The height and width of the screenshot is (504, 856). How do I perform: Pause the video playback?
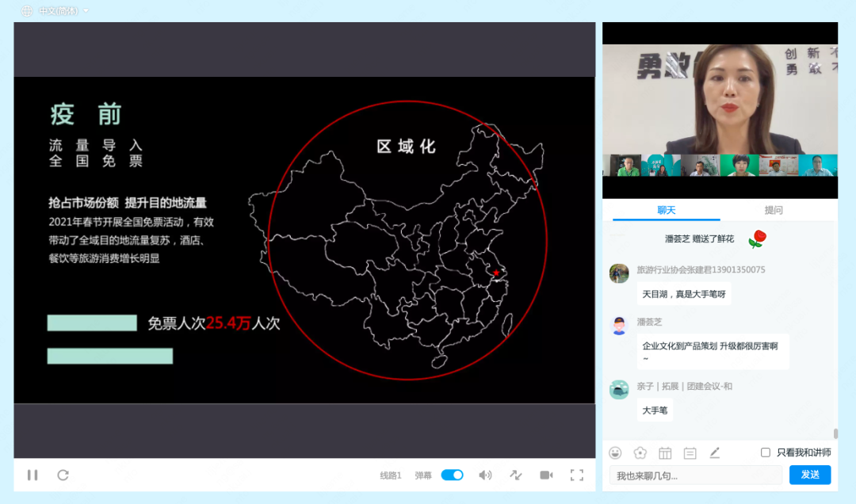click(32, 475)
